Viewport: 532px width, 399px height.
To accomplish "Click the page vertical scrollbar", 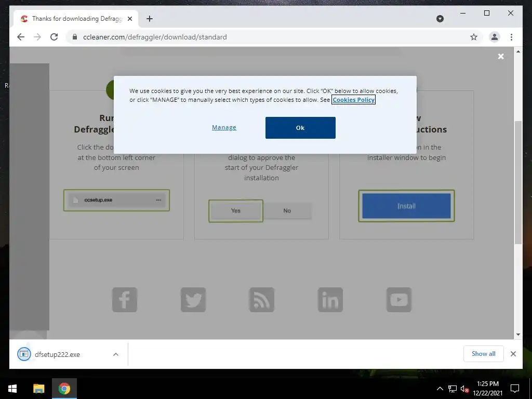I will (518, 182).
